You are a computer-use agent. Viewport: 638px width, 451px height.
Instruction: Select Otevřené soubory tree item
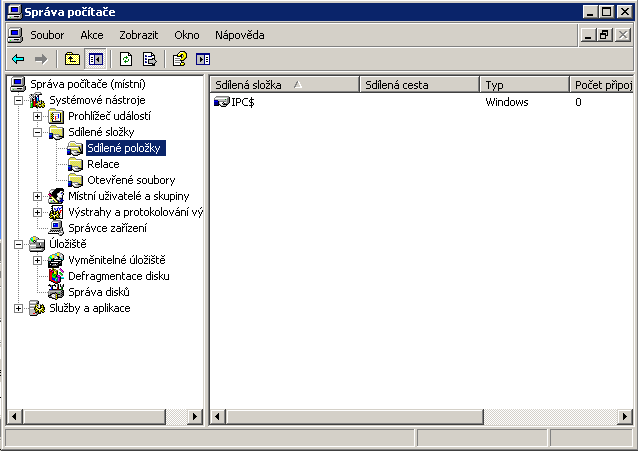click(131, 180)
